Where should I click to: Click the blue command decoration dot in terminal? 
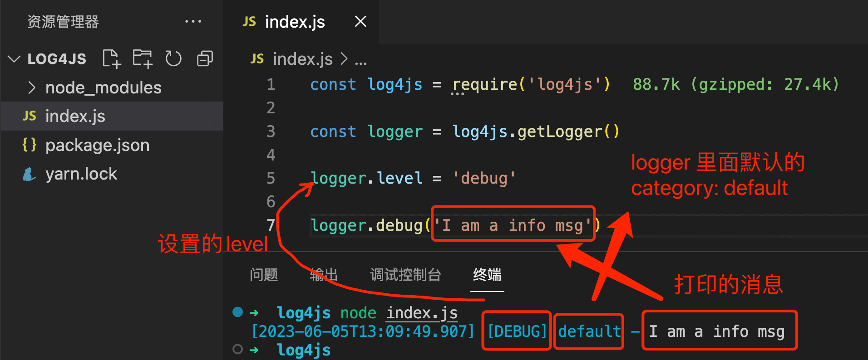pyautogui.click(x=237, y=312)
